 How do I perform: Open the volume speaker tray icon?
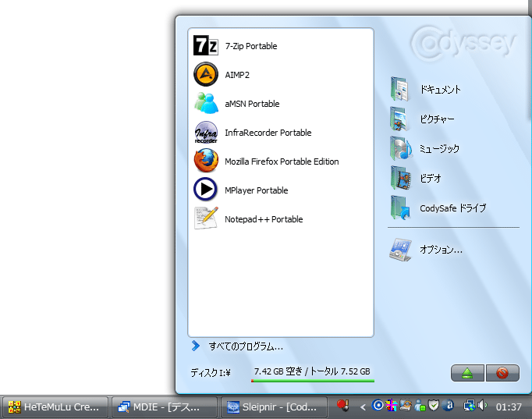(482, 405)
